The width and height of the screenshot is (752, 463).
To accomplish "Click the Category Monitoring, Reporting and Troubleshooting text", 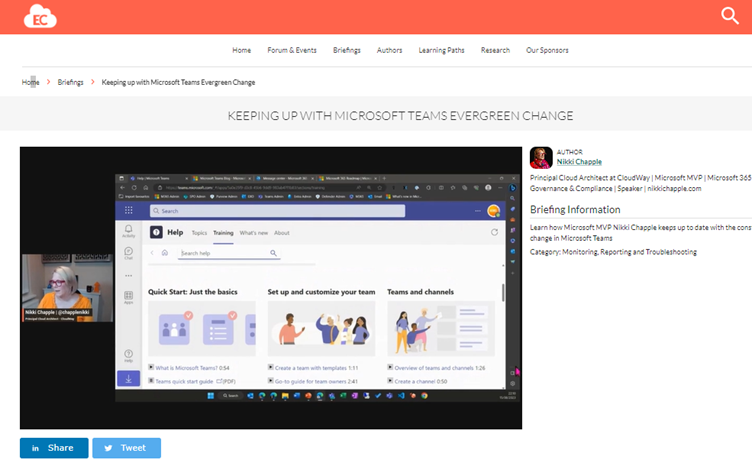I will tap(613, 252).
